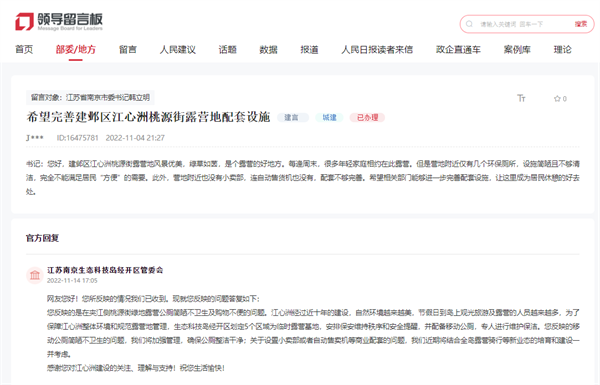Click the search magnifier icon
This screenshot has width=600, height=385.
tap(469, 24)
